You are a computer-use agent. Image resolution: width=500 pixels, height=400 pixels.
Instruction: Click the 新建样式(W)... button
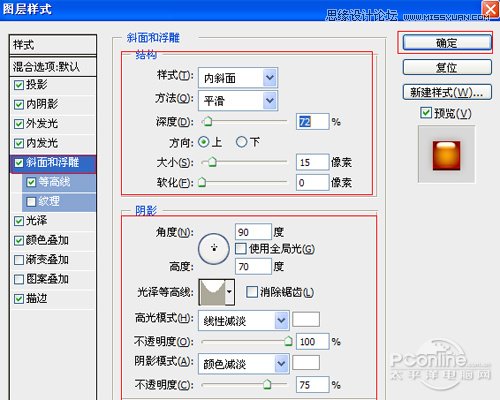pos(447,92)
